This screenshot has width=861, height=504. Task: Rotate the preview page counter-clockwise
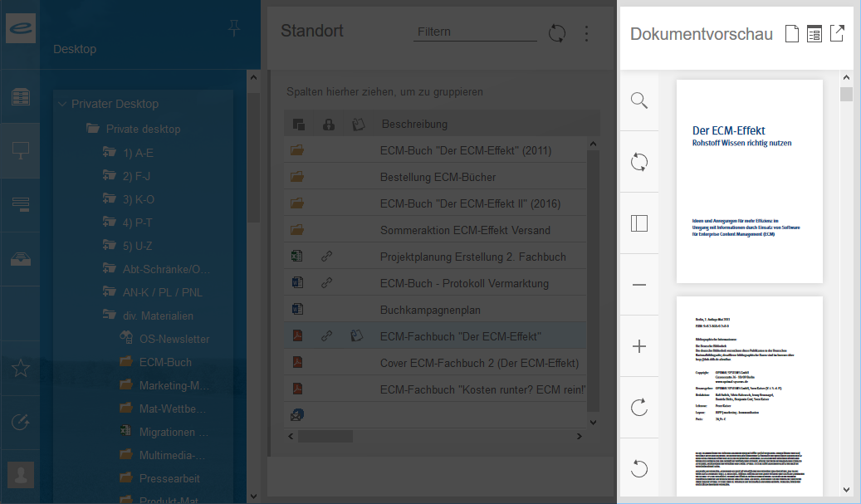638,468
